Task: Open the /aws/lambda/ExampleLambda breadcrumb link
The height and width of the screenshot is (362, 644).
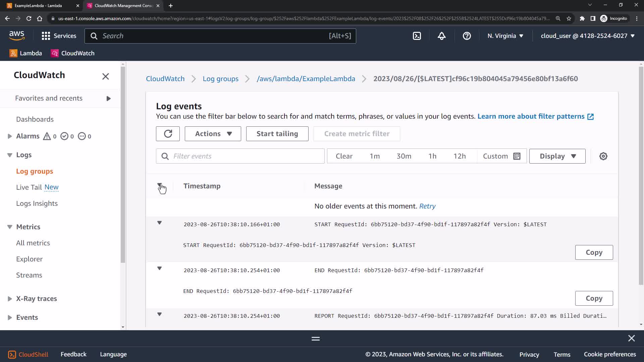Action: pyautogui.click(x=306, y=79)
